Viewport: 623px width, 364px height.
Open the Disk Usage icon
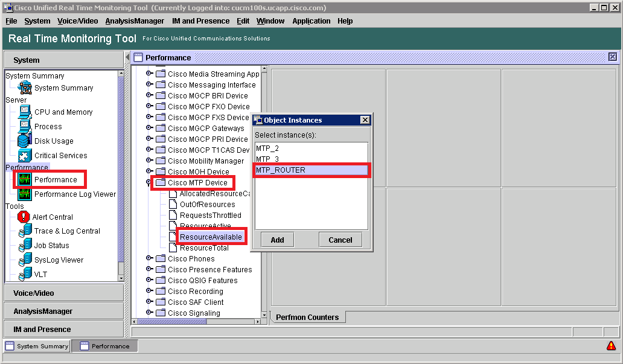pyautogui.click(x=24, y=141)
